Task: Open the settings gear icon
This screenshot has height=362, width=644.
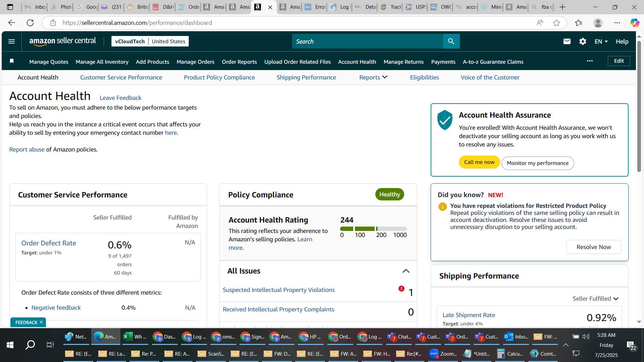Action: 583,41
